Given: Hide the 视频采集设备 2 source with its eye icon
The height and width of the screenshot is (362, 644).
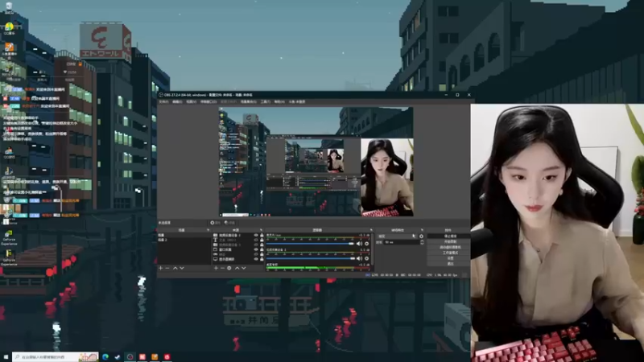Looking at the screenshot, I should (x=256, y=235).
